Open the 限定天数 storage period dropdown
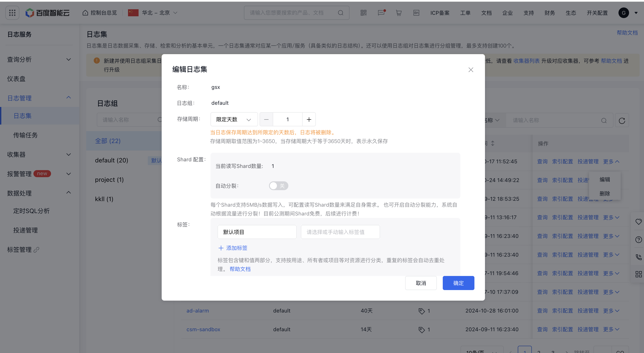Viewport: 644px width, 353px height. coord(234,119)
